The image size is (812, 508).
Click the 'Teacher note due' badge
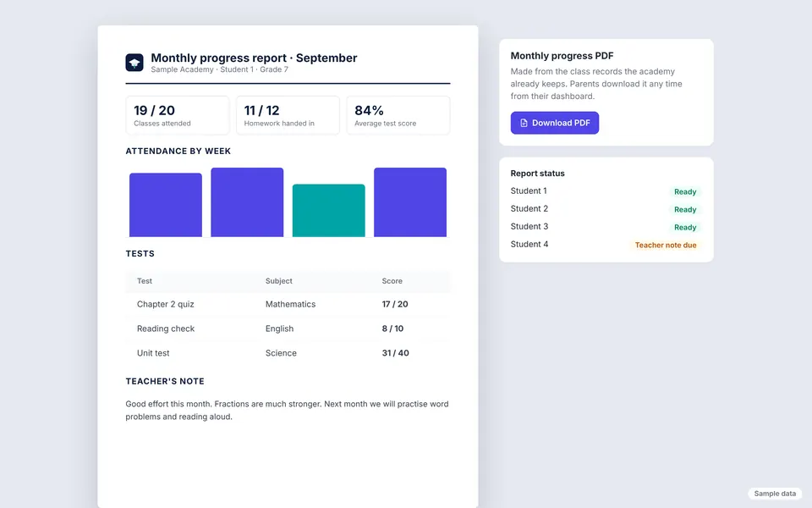click(x=666, y=246)
